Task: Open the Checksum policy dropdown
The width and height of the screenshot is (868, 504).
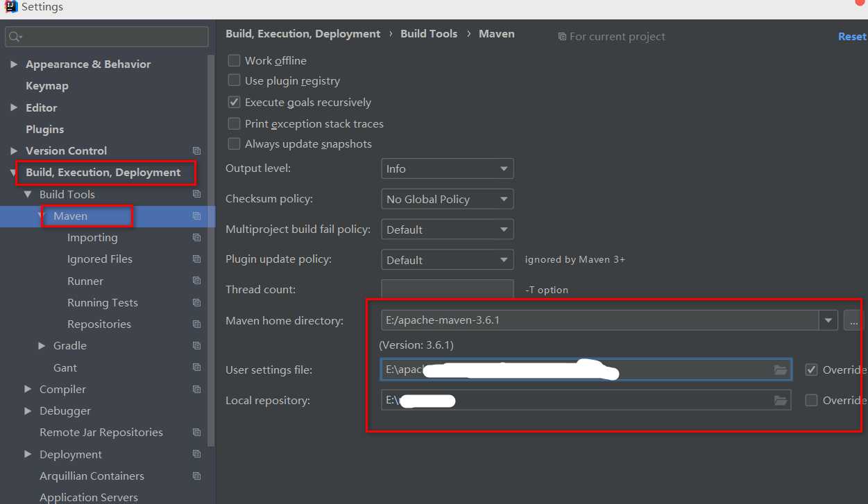Action: click(448, 199)
